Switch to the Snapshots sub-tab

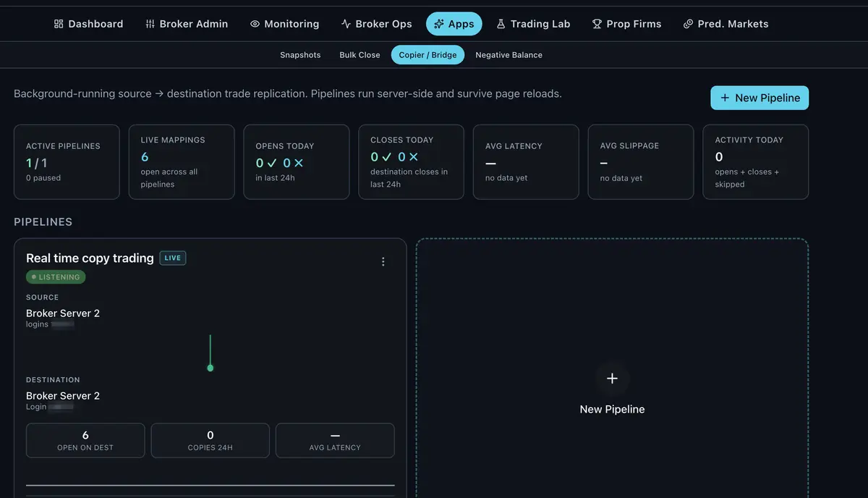point(300,55)
